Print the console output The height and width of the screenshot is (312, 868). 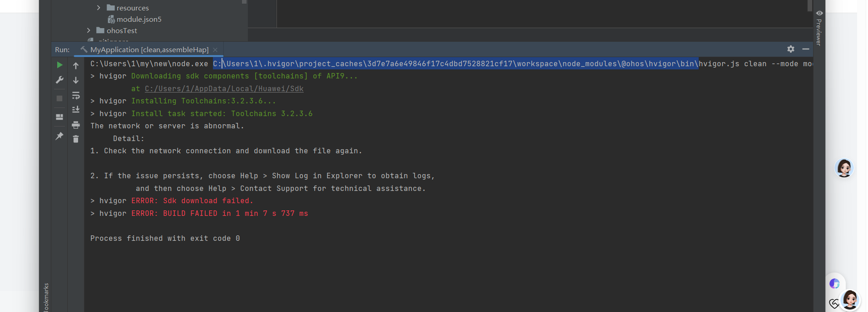point(76,125)
